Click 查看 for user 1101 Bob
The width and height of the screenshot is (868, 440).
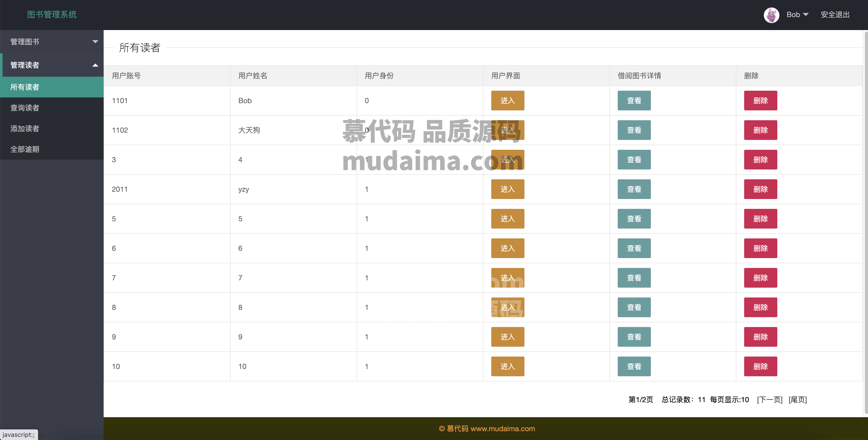click(x=634, y=100)
